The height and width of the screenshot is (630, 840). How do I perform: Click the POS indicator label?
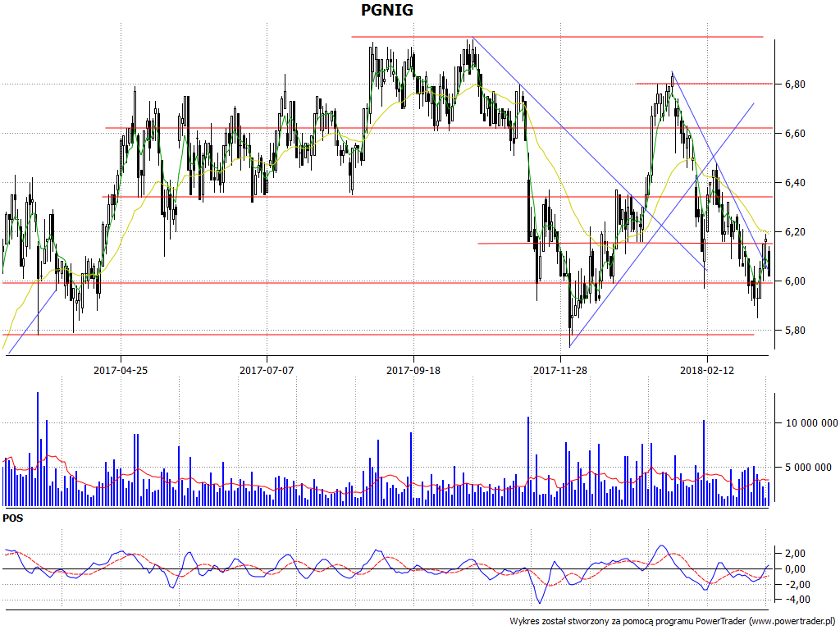13,518
